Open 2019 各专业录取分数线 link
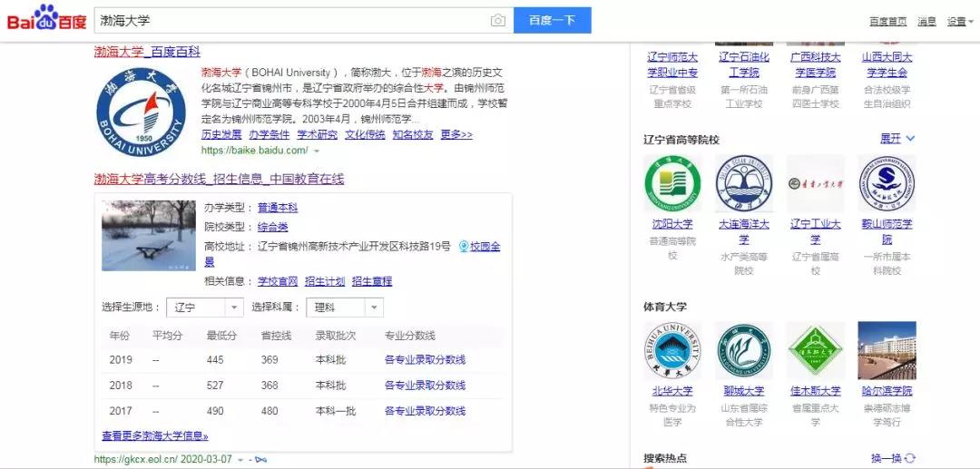 point(425,360)
